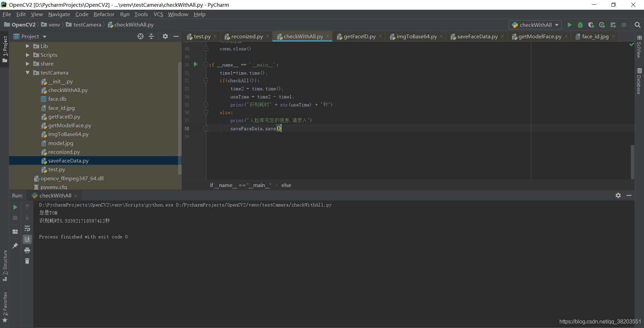Toggle the SciView side tab
This screenshot has height=328, width=644.
click(x=639, y=47)
